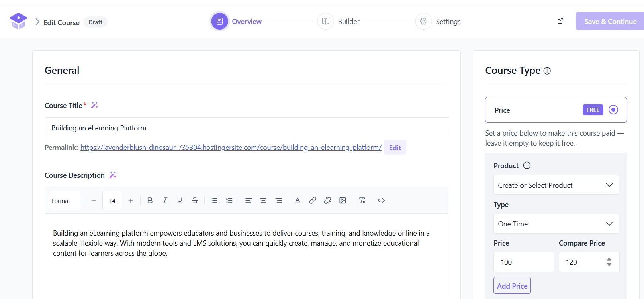
Task: Increase the Compare Price value with stepper
Action: click(609, 259)
